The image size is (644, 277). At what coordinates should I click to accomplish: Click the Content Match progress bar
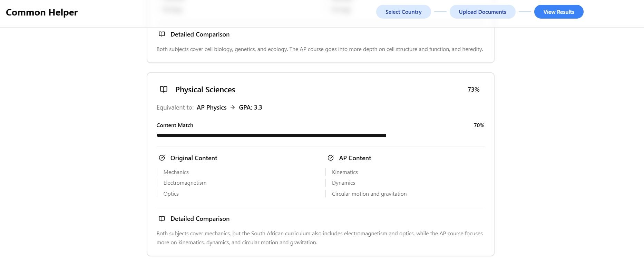(x=271, y=135)
